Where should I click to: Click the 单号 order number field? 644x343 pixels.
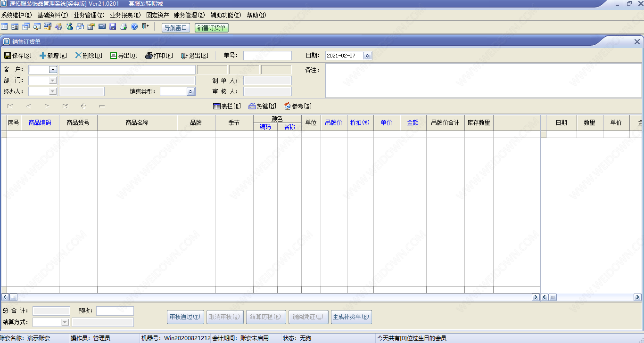[267, 56]
